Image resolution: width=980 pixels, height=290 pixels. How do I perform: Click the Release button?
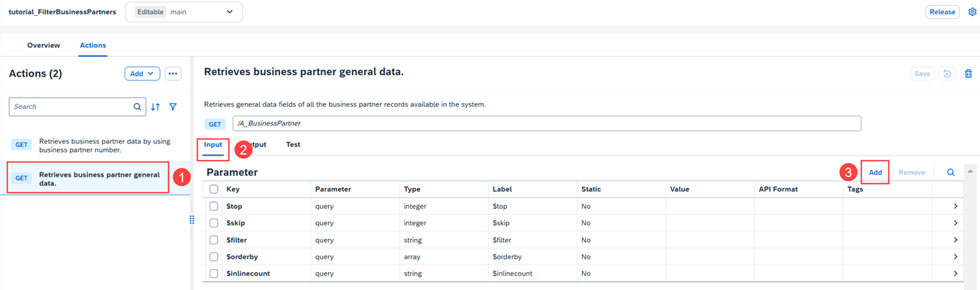click(942, 12)
